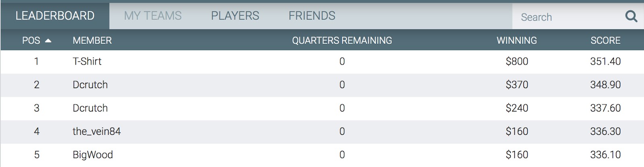Viewport: 644px width, 167px height.
Task: Click the $370 winning value
Action: (517, 85)
